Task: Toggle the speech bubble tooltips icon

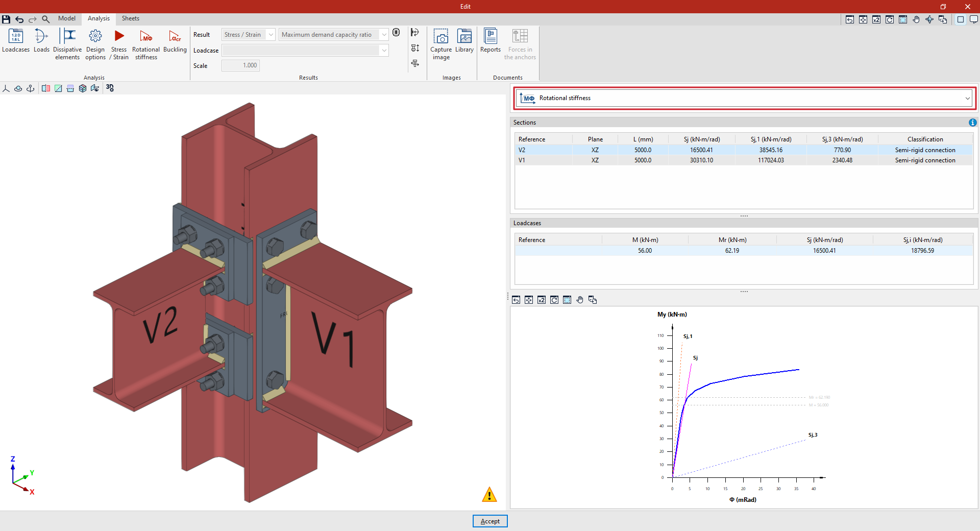Action: [974, 19]
